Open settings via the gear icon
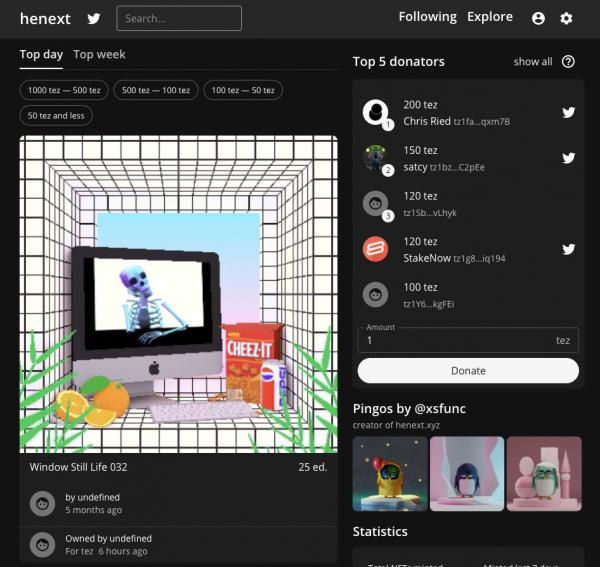600x567 pixels. 567,18
